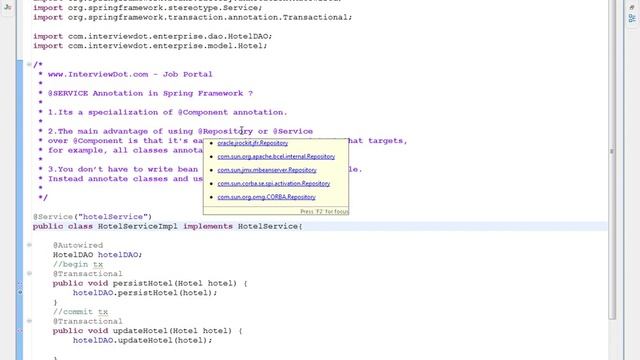Click the editor vertical scrollbar
This screenshot has height=360, width=640.
point(611,159)
